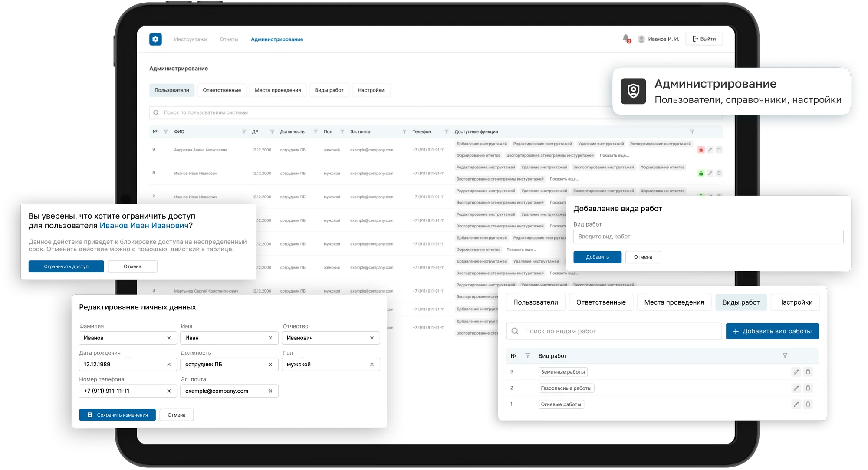Clear the Должность field value

tap(270, 365)
